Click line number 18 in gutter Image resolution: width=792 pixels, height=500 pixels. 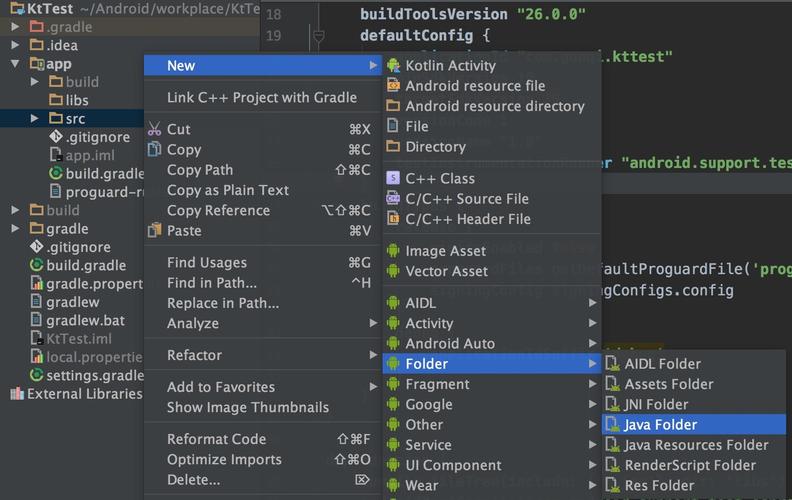pos(274,14)
